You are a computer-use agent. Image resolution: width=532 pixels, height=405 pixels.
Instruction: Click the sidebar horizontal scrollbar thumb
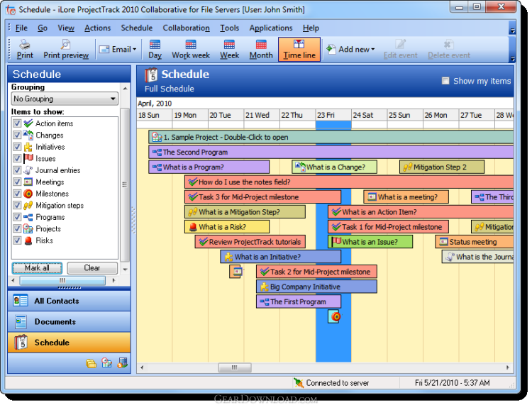pyautogui.click(x=62, y=280)
